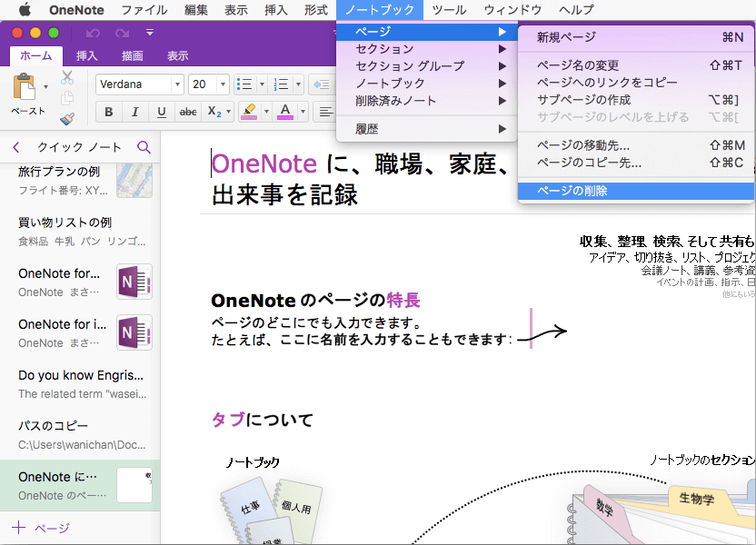The image size is (756, 545).
Task: Open the Apple menu
Action: pos(25,9)
